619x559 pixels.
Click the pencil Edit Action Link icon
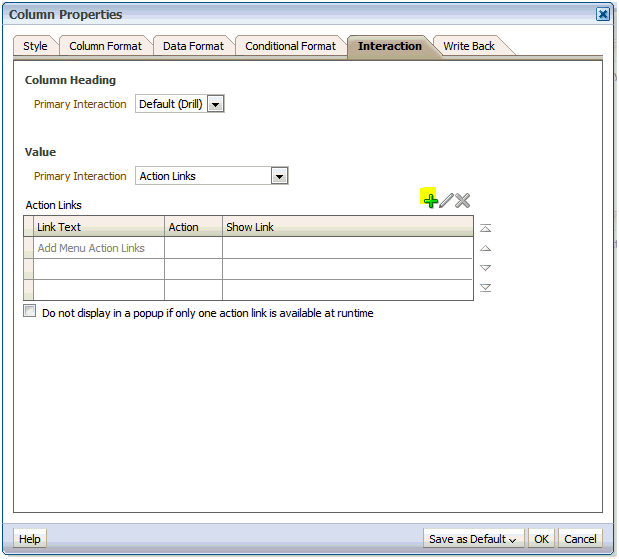446,201
